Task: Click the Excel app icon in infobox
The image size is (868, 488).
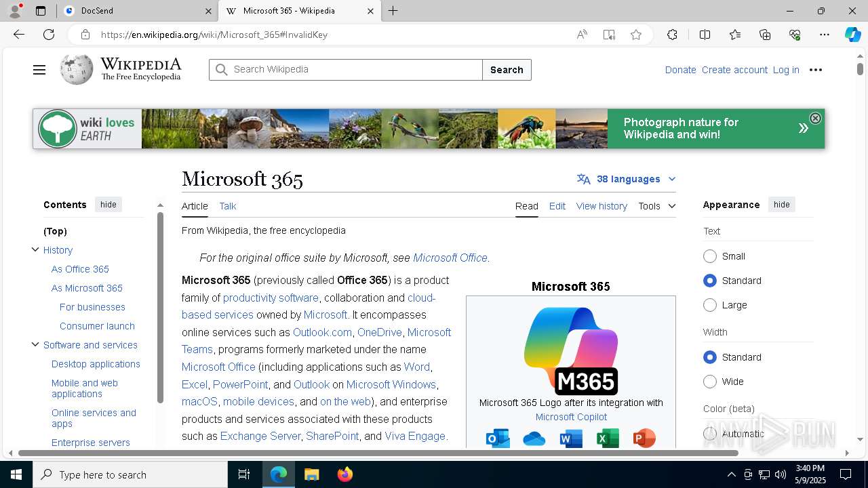Action: [x=608, y=439]
